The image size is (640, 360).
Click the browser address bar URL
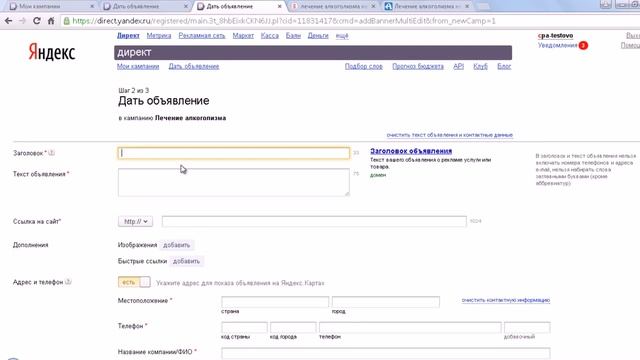pyautogui.click(x=284, y=21)
